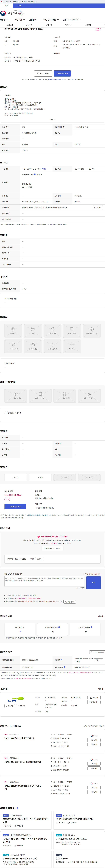Image resolution: width=105 pixels, height=868 pixels.
Task: Select the 기업 tab at top
Action: tap(20, 6)
